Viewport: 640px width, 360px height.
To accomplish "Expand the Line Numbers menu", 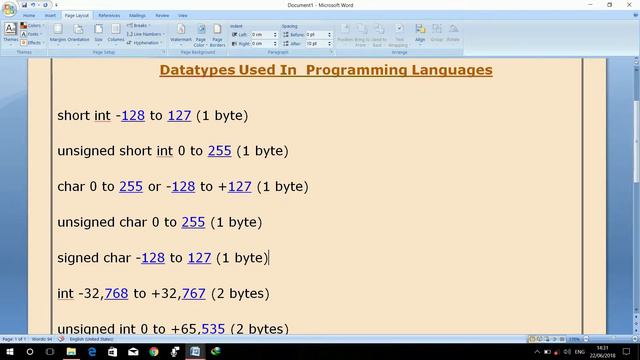I will coord(145,34).
